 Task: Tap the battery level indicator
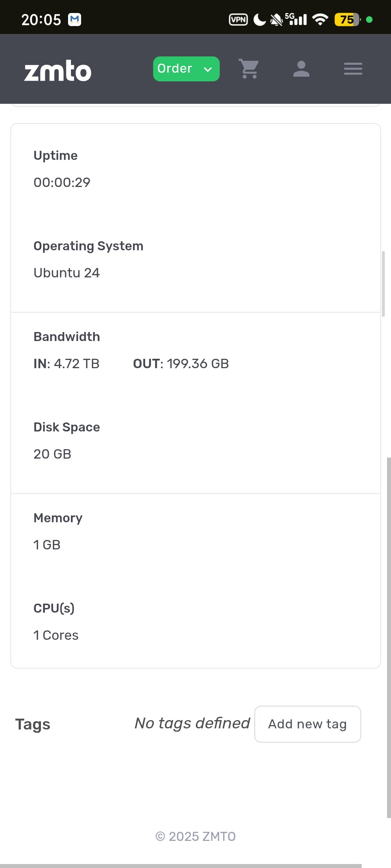(x=348, y=20)
